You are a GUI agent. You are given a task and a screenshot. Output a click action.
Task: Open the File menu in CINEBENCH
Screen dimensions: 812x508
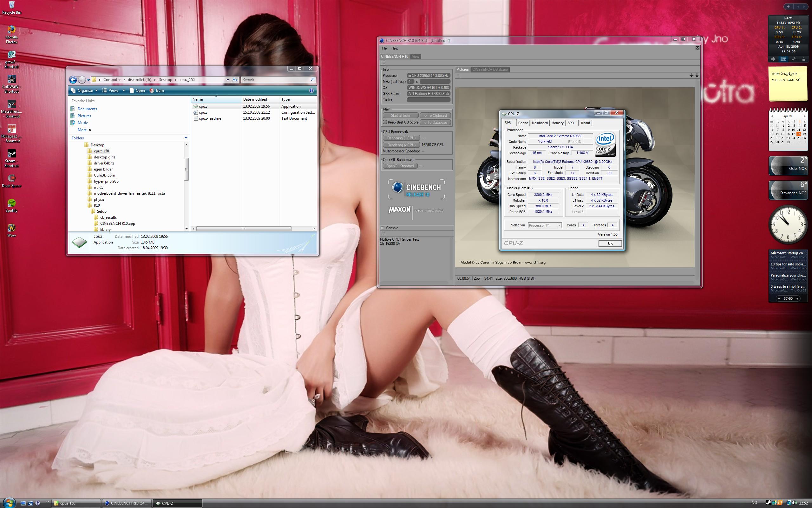[x=384, y=48]
